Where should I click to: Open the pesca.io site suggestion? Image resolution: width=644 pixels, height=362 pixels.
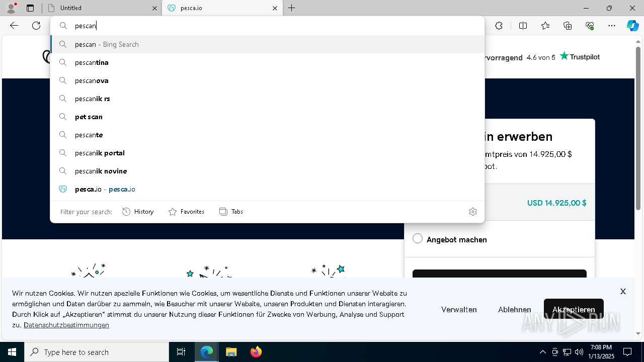tap(267, 189)
